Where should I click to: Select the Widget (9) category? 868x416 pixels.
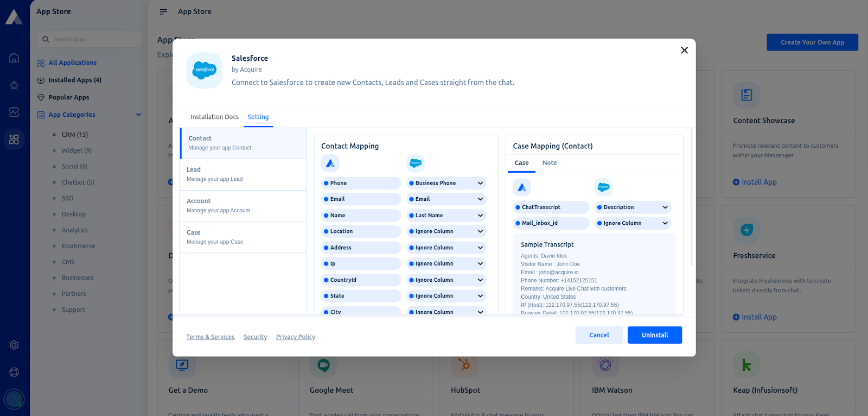pos(76,150)
